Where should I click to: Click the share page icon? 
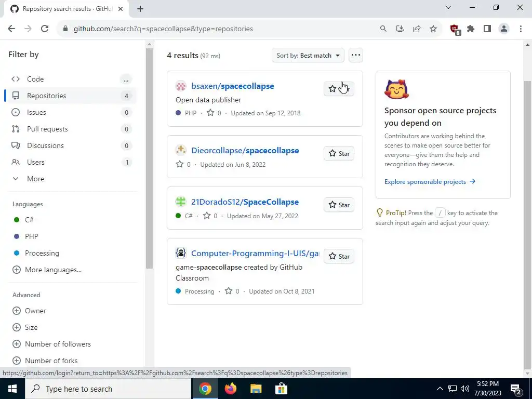click(x=416, y=29)
